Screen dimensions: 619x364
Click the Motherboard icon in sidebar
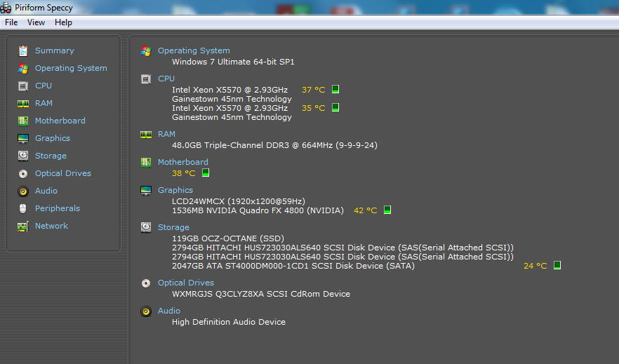point(23,121)
